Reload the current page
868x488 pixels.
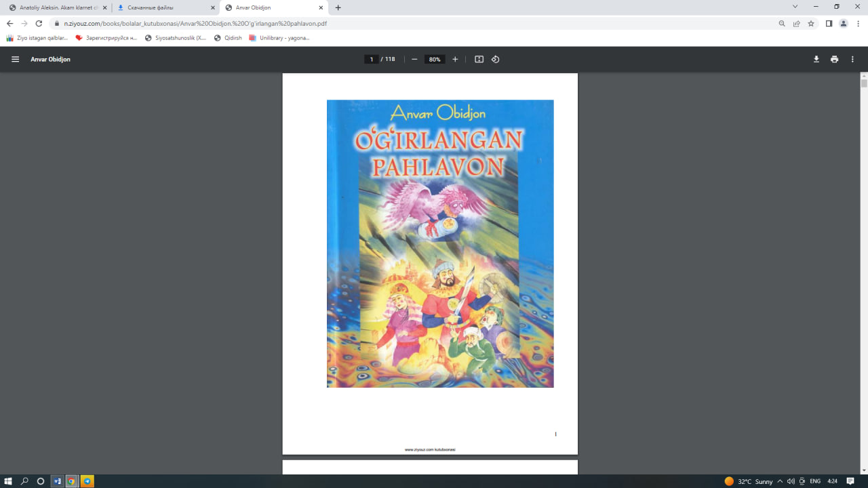(x=39, y=23)
